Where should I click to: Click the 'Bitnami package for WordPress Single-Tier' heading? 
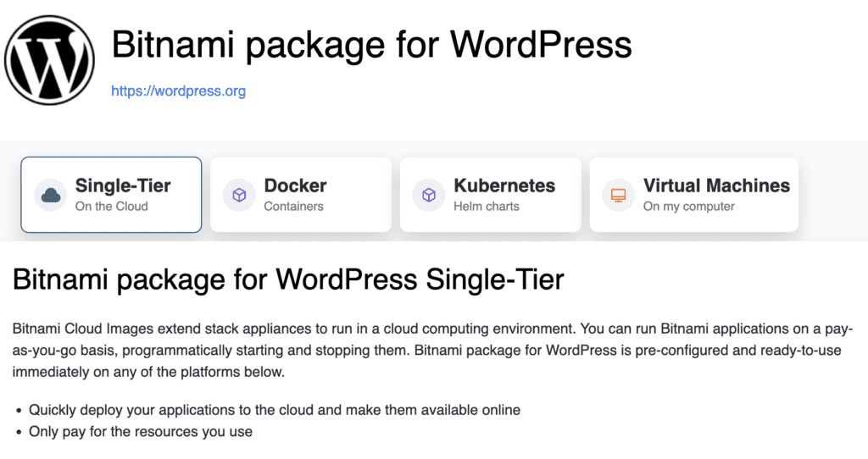288,279
